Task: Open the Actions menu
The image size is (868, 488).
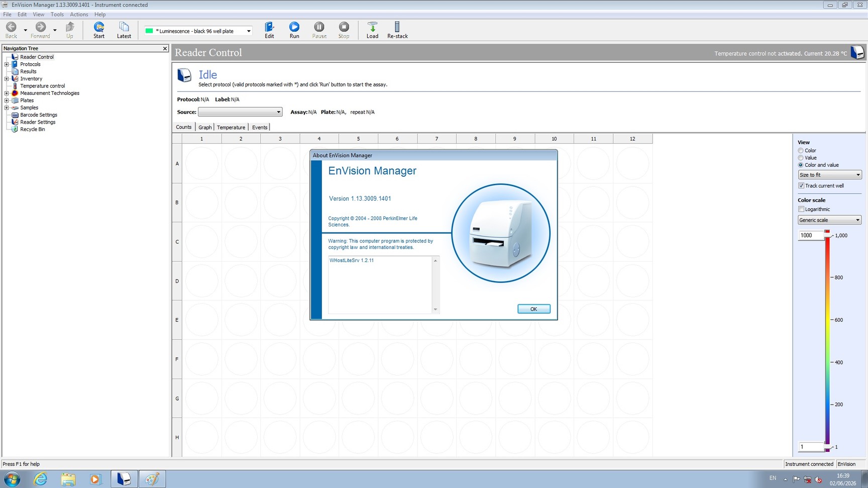Action: (x=79, y=15)
